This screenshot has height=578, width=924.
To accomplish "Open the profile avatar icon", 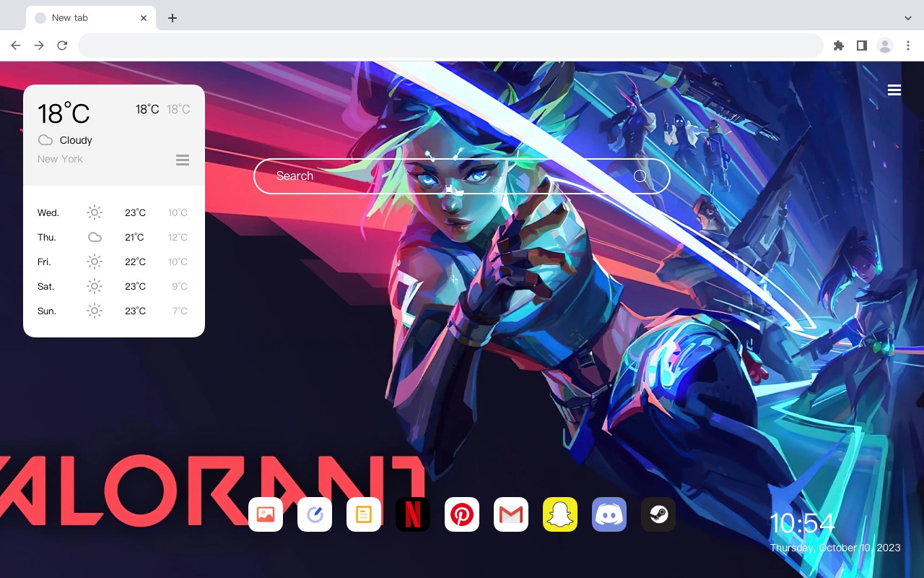I will (x=885, y=46).
